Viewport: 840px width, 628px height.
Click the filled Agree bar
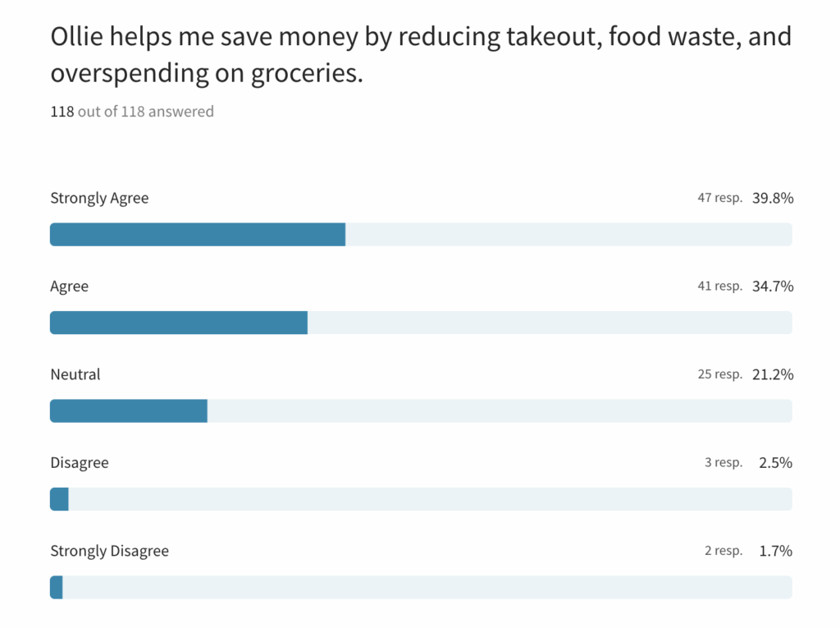pyautogui.click(x=179, y=323)
